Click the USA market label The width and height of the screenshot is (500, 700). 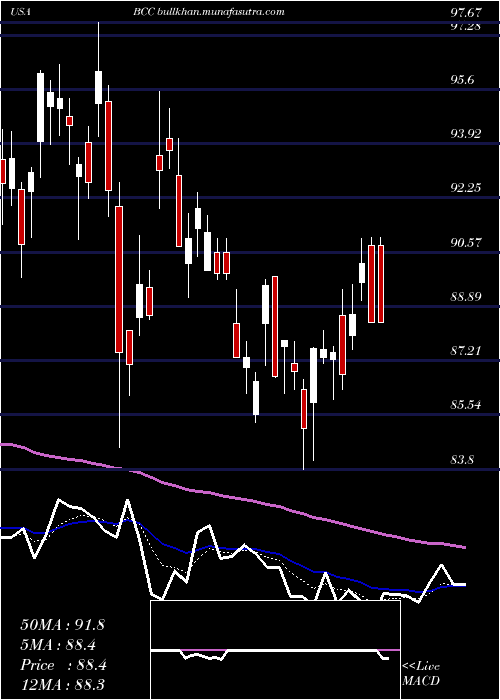(20, 12)
